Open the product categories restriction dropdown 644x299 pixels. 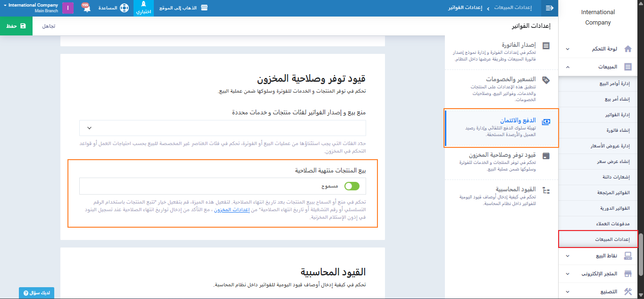tap(223, 128)
